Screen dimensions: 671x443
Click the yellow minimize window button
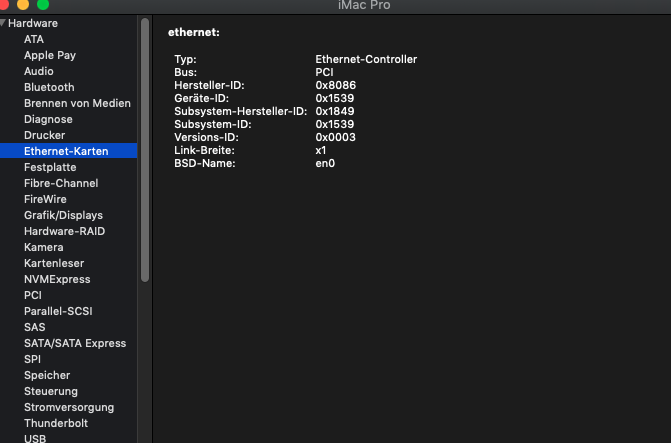(x=23, y=5)
